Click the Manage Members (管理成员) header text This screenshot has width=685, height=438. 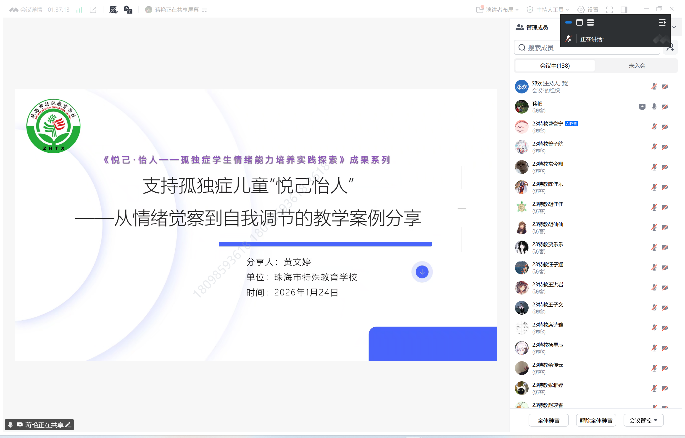pos(537,27)
